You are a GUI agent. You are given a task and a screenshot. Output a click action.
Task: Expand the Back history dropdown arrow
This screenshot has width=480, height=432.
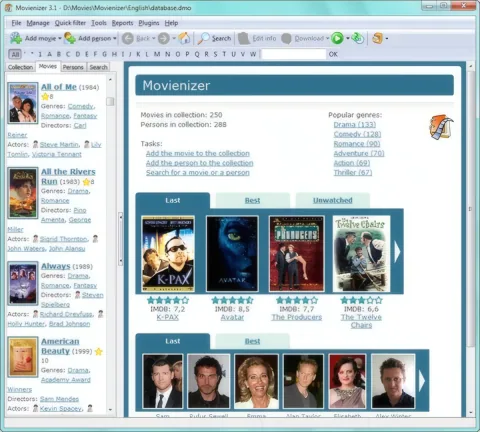coord(154,39)
